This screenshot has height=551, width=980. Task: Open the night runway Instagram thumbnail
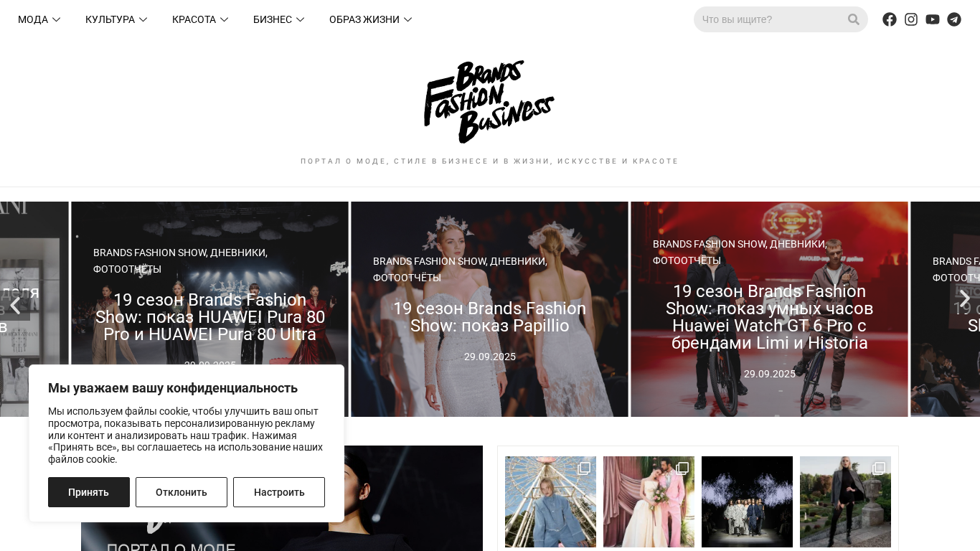747,501
